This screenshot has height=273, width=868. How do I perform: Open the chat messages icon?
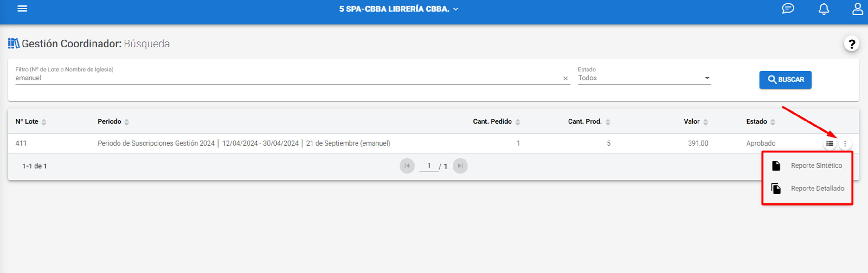pos(788,9)
